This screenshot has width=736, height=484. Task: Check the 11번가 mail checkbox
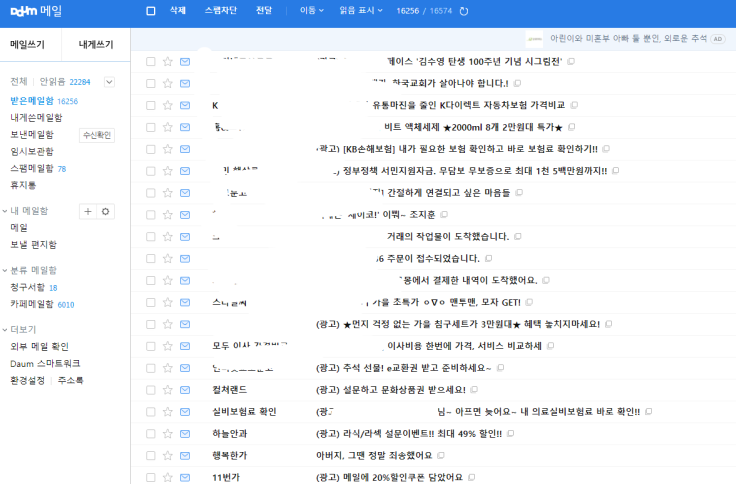pos(151,477)
